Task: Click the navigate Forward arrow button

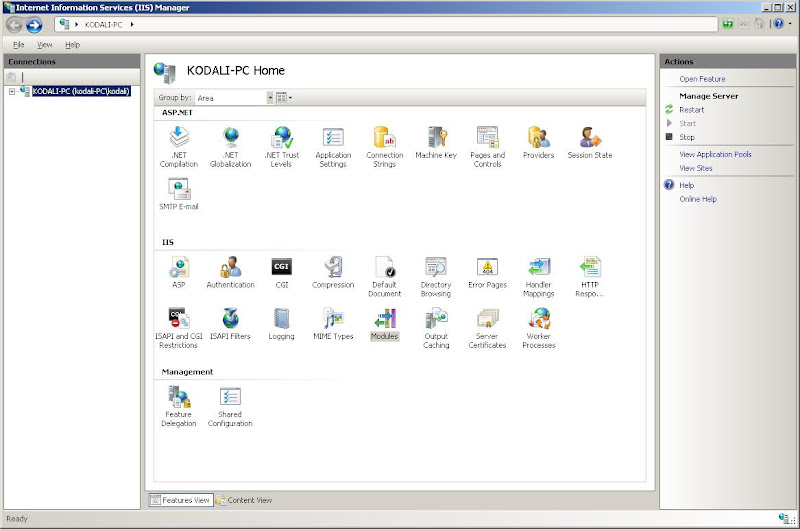Action: (x=34, y=24)
